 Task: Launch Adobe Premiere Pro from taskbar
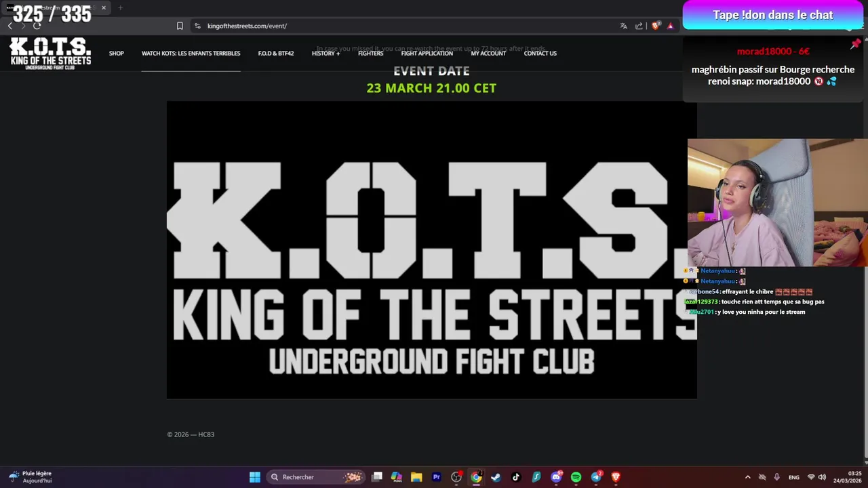[436, 477]
